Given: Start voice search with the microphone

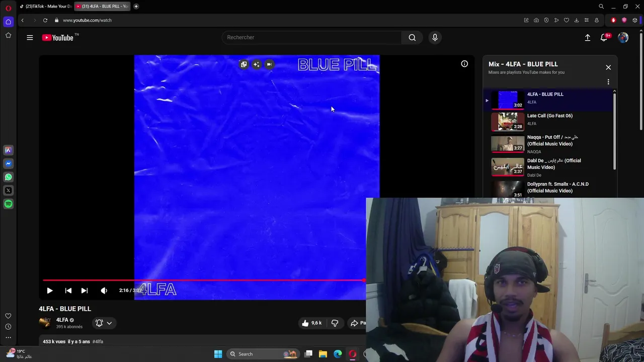Looking at the screenshot, I should (435, 37).
